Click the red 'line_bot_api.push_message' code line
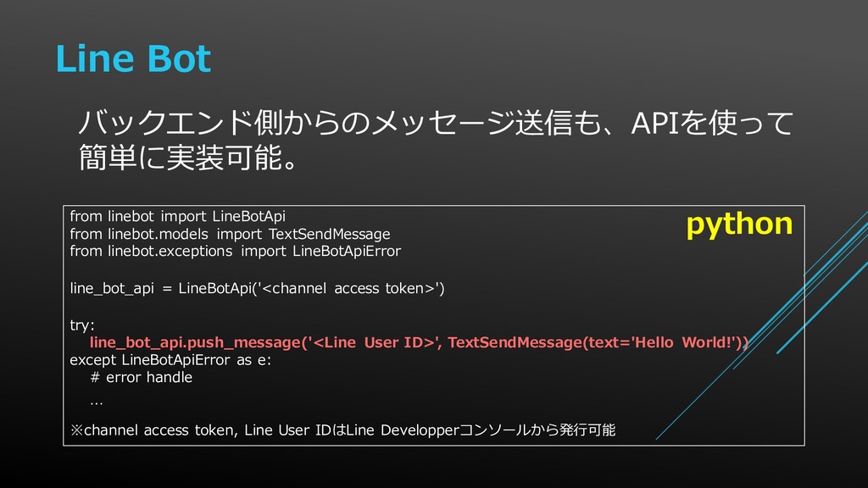Viewport: 868px width, 488px height. pos(419,342)
